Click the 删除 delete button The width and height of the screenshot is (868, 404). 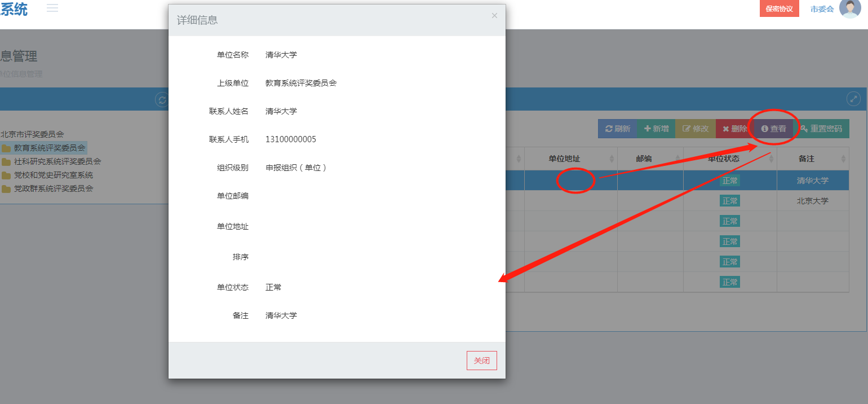(x=735, y=129)
